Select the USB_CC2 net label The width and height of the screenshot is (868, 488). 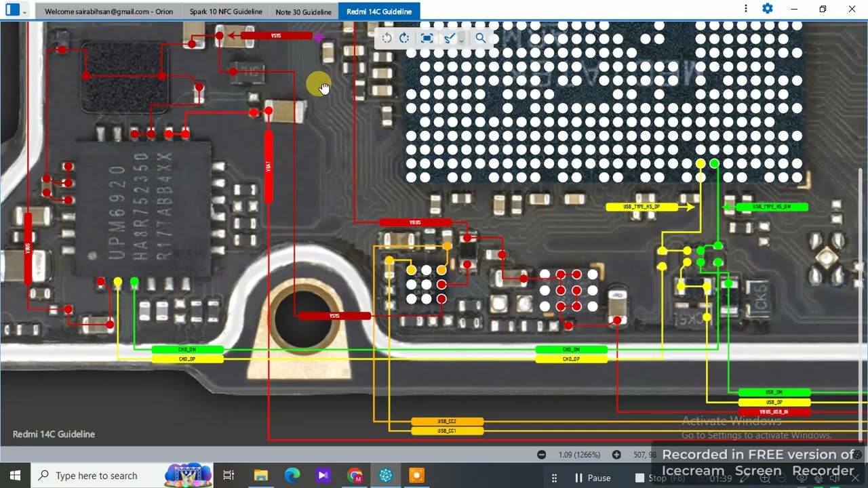pos(447,422)
